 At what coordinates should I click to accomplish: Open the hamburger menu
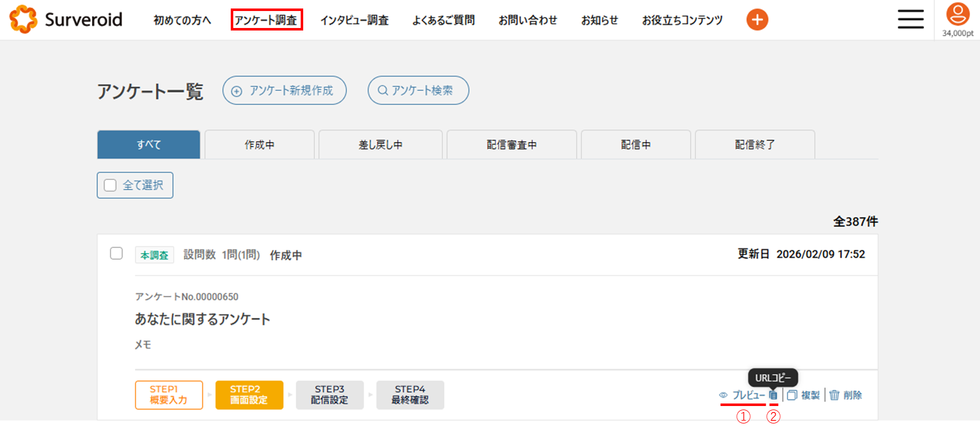[x=910, y=19]
